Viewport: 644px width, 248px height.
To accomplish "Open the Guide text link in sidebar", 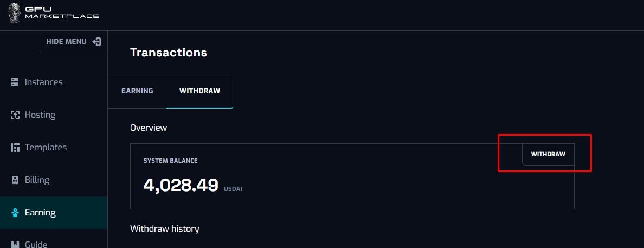I will 36,244.
